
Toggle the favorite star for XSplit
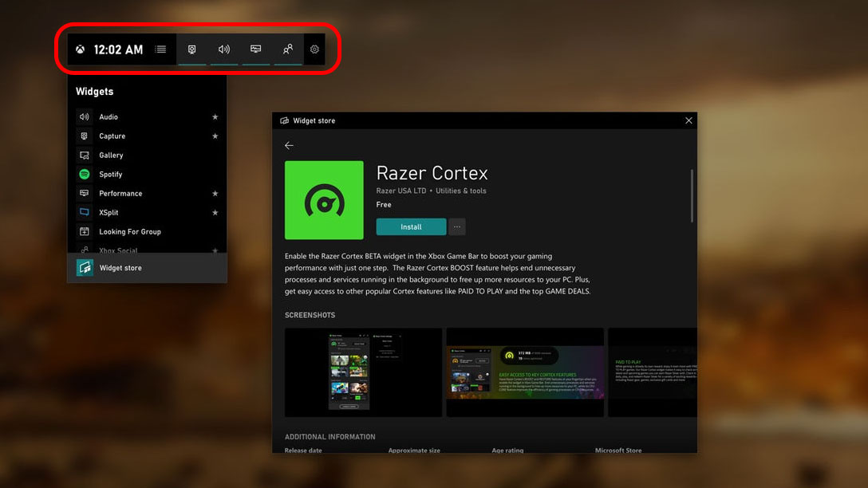coord(215,212)
